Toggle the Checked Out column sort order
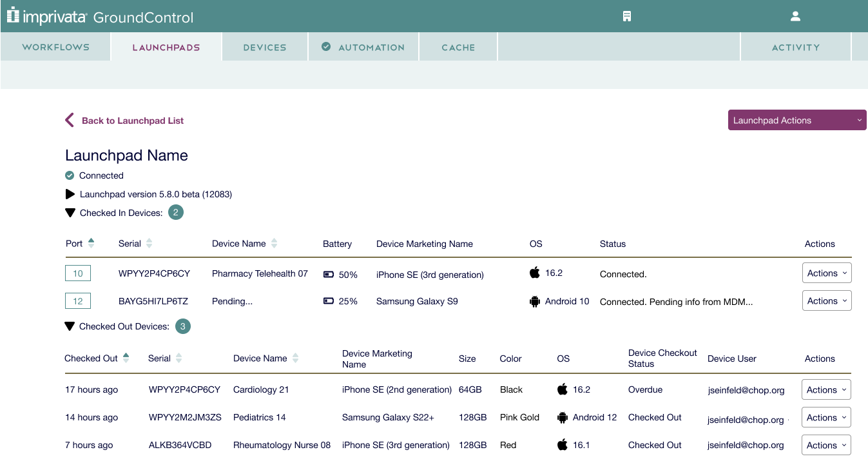The width and height of the screenshot is (868, 461). pyautogui.click(x=126, y=358)
